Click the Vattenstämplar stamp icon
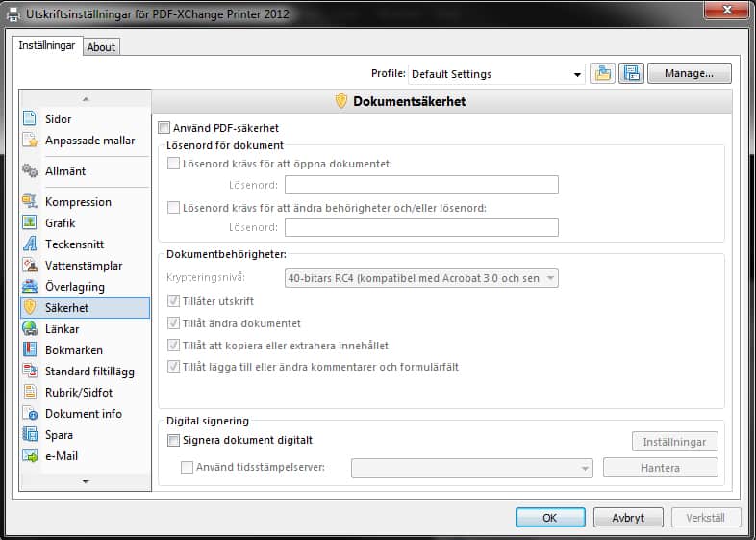The height and width of the screenshot is (540, 756). pyautogui.click(x=30, y=265)
